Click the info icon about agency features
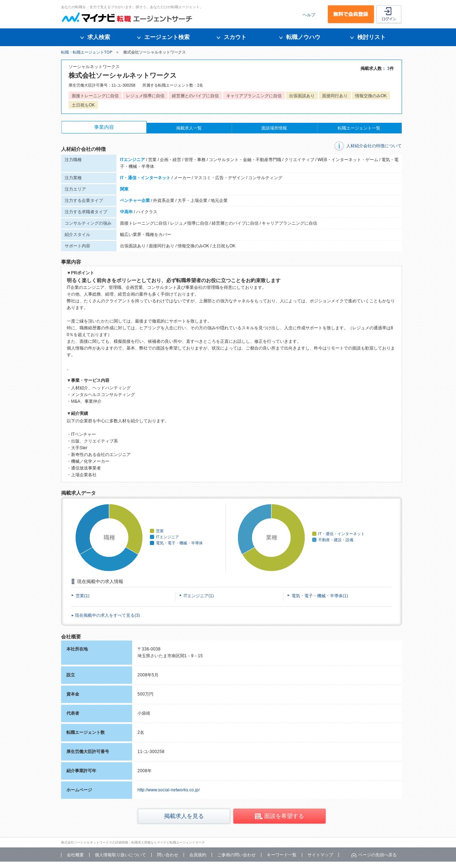Viewport: 456px width, 868px height. pyautogui.click(x=339, y=146)
